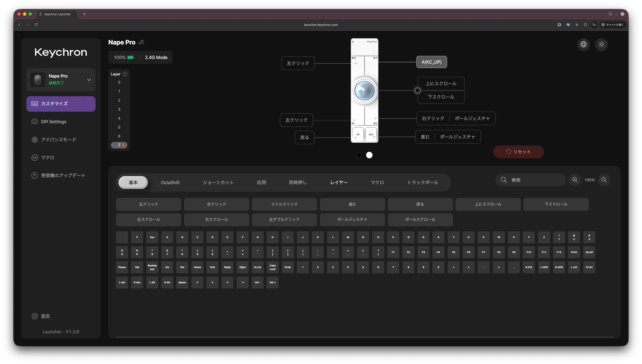Assign the up arrow key
Viewport: 642px width, 364px height.
[x=227, y=282]
